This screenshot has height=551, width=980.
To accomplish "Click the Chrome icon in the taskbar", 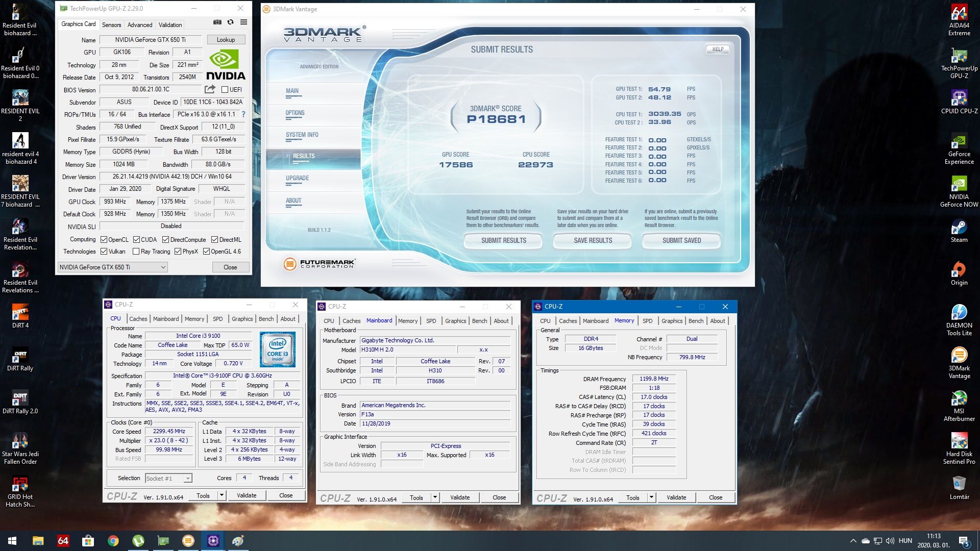I will (113, 541).
